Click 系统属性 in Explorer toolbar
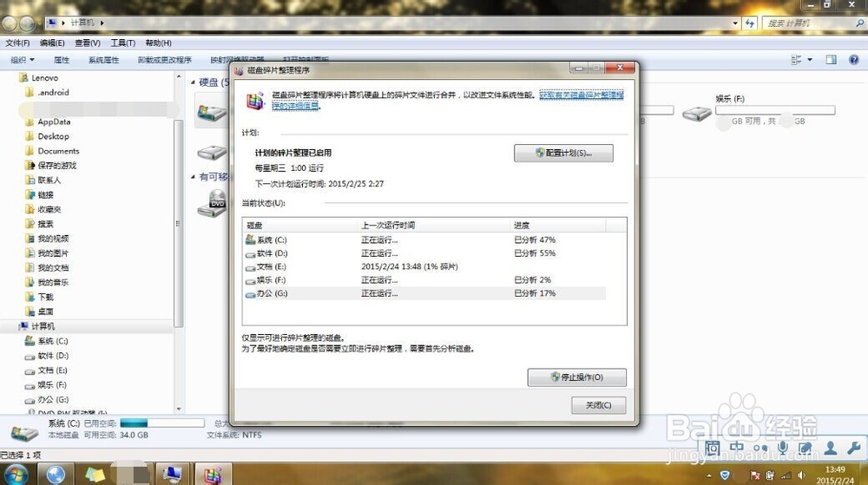 [103, 60]
